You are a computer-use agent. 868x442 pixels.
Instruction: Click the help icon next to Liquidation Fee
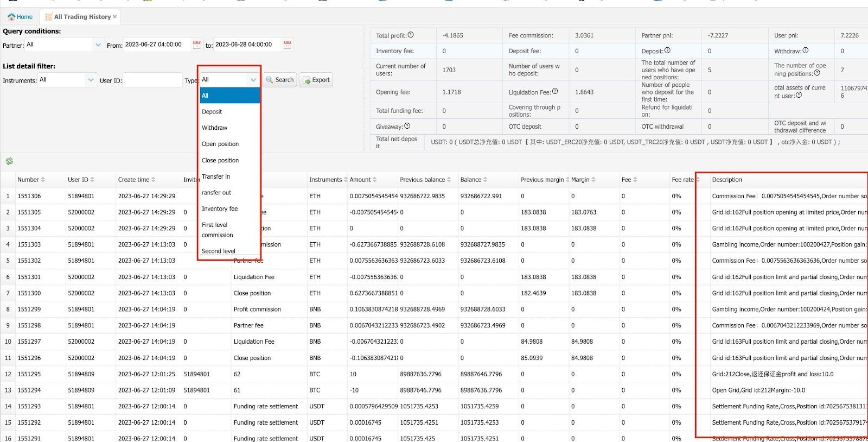pyautogui.click(x=555, y=91)
